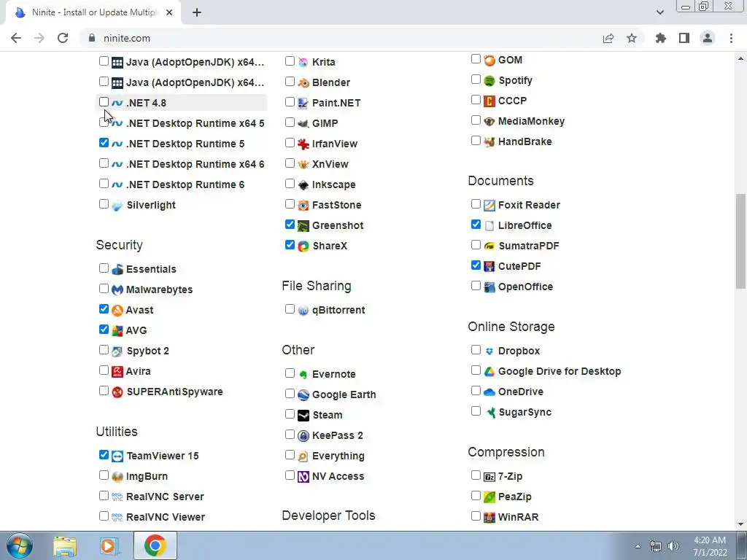Check the .NET 4.8 checkbox
The image size is (747, 560).
coord(104,102)
